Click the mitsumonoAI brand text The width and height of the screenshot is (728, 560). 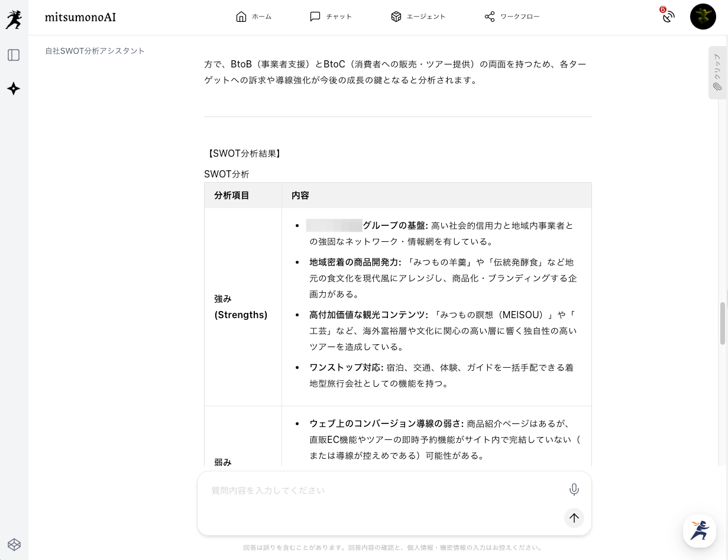pyautogui.click(x=80, y=17)
